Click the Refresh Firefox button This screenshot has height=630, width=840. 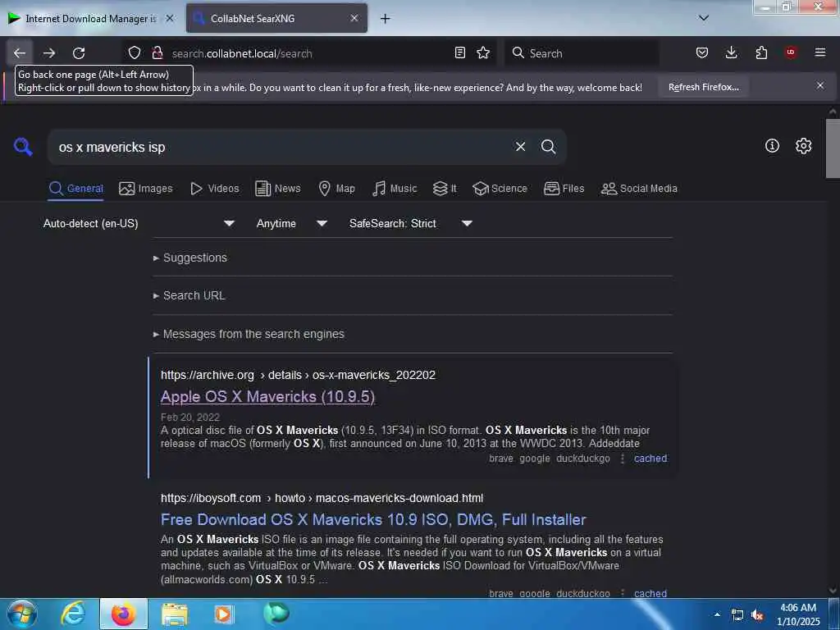(x=703, y=87)
